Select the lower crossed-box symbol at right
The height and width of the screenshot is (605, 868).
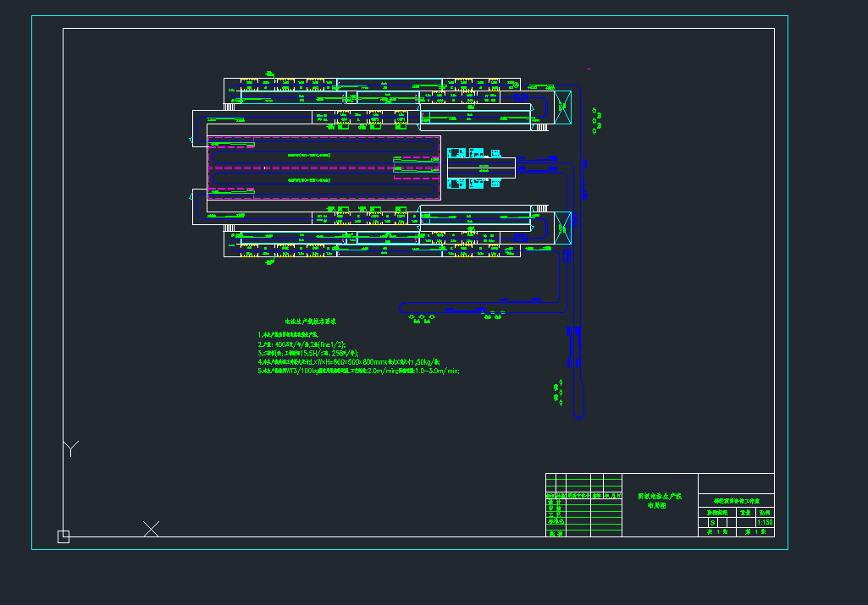coord(562,228)
